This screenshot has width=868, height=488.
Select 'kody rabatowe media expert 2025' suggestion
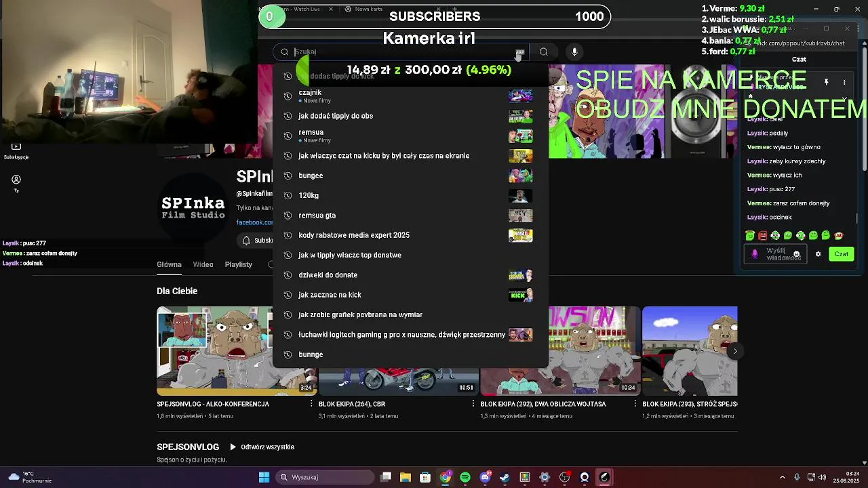tap(410, 235)
